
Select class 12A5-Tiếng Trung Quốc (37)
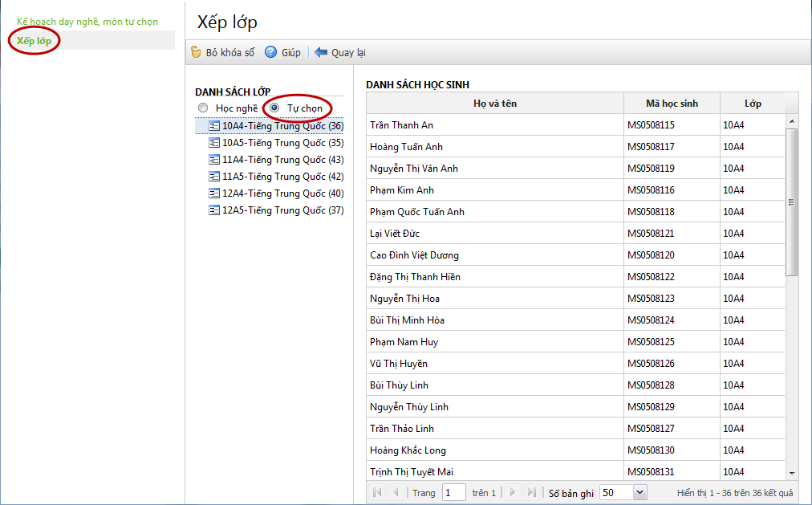coord(282,210)
